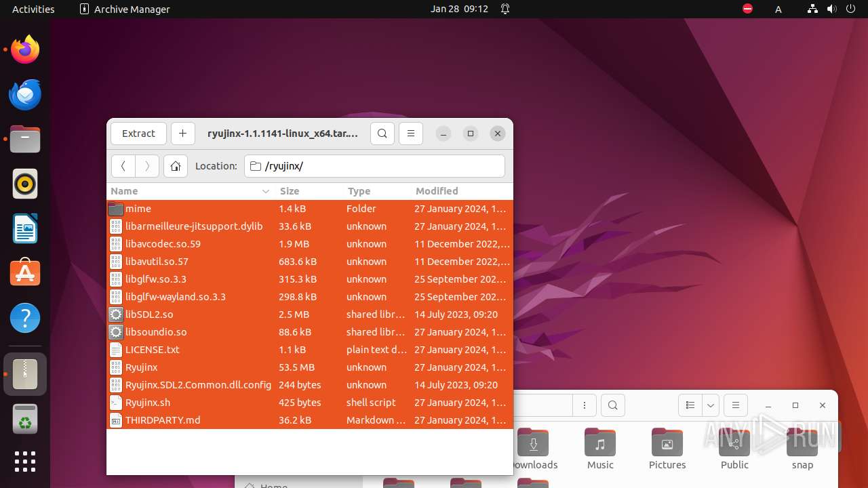Select libavutil.so.57 file
868x488 pixels.
[x=310, y=262]
